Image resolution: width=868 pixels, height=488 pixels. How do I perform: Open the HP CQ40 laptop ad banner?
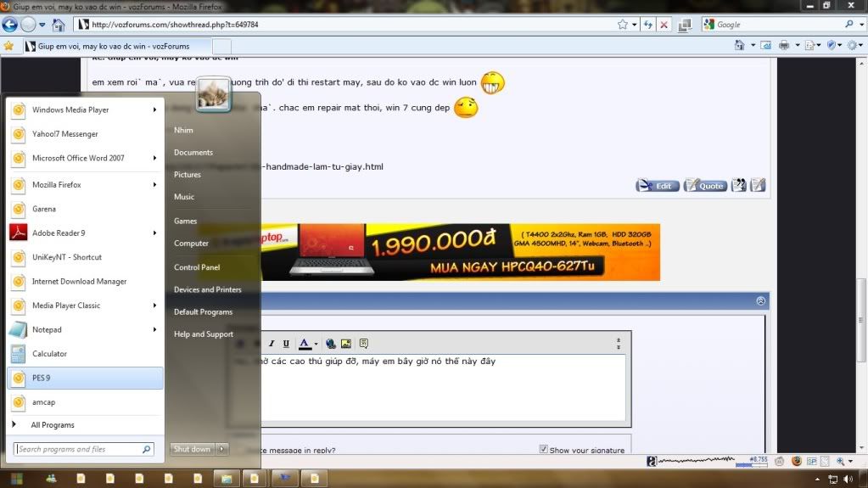[461, 252]
